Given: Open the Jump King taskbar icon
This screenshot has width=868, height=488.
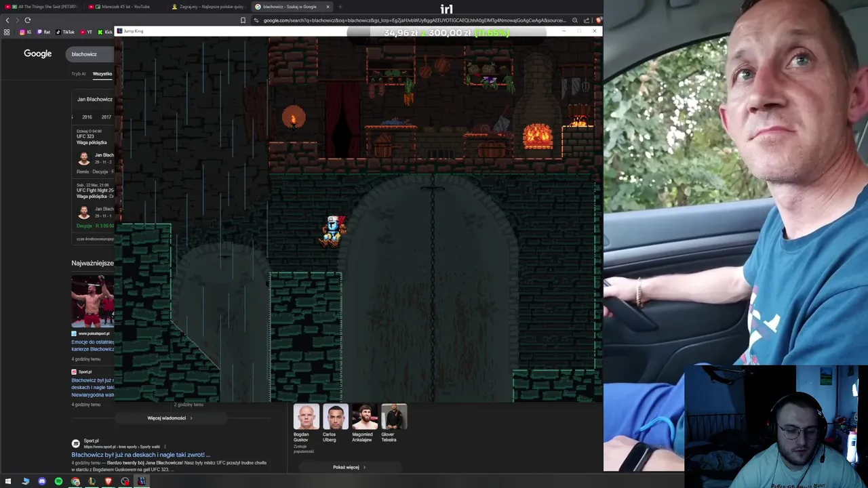Looking at the screenshot, I should pos(142,481).
